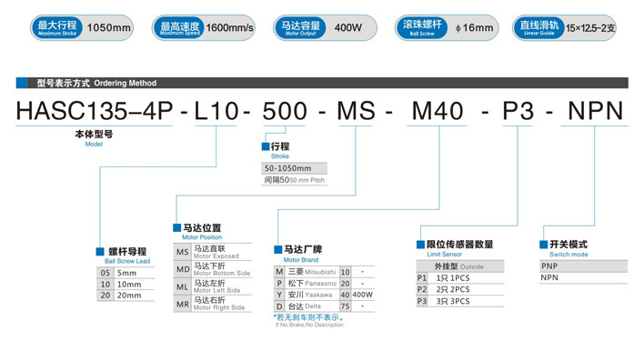Click blue square beside Limit Sensor heading
This screenshot has height=341, width=644.
[420, 245]
